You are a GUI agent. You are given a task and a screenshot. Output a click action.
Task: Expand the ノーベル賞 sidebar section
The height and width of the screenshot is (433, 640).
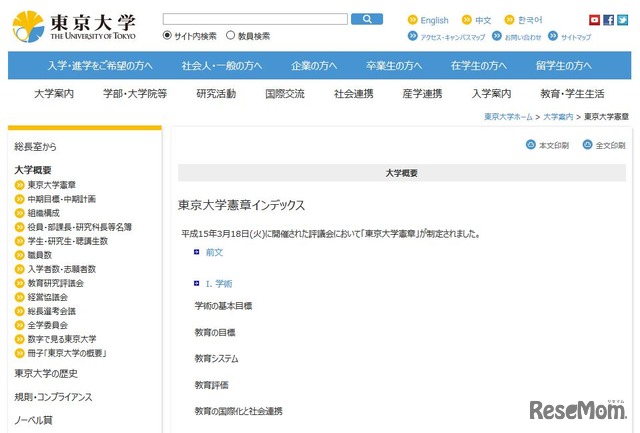[33, 420]
